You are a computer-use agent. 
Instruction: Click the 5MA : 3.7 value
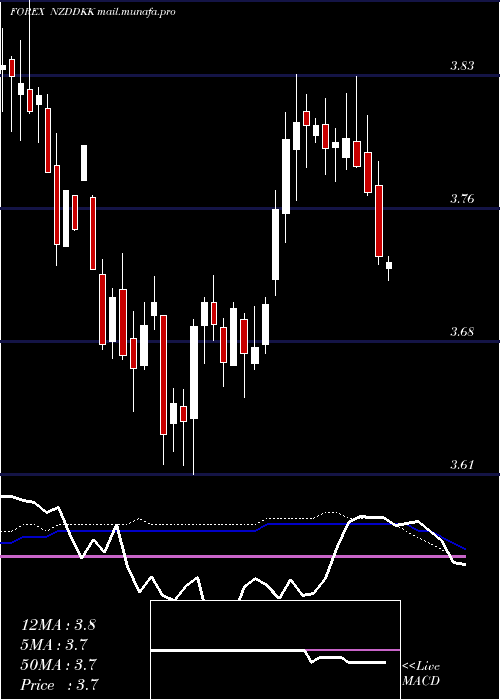coord(54,645)
